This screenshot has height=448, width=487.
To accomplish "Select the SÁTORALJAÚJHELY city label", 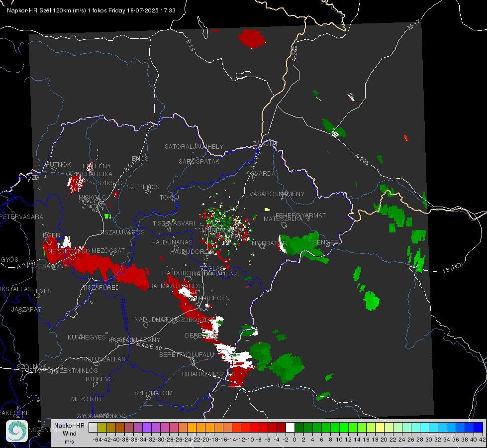I will [194, 146].
